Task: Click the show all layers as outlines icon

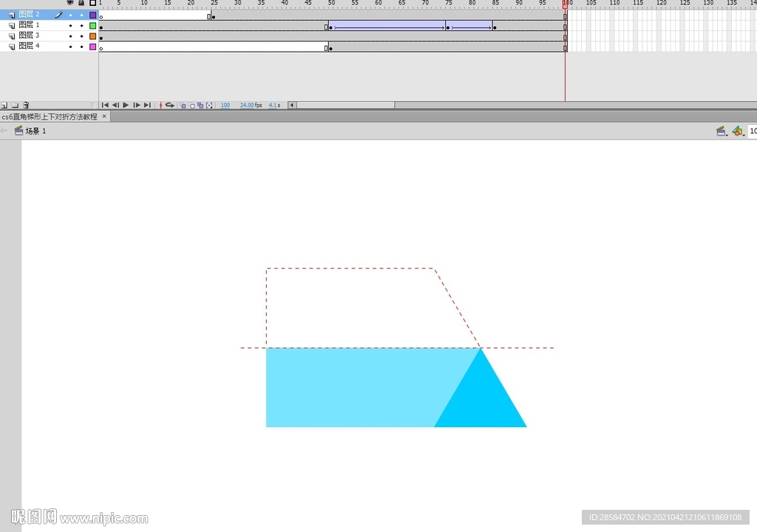Action: coord(92,2)
